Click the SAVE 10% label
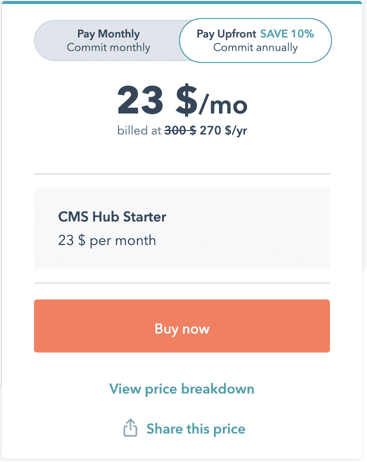 coord(287,34)
